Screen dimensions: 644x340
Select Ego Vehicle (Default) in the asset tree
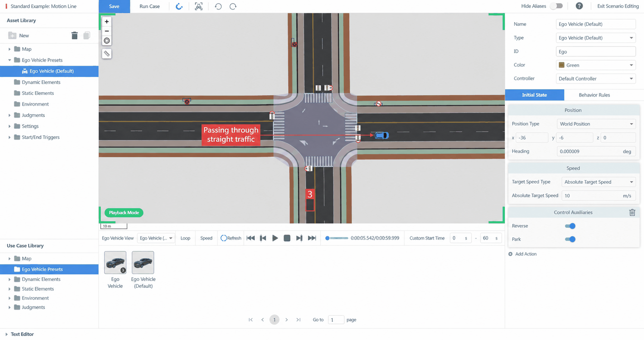click(49, 71)
